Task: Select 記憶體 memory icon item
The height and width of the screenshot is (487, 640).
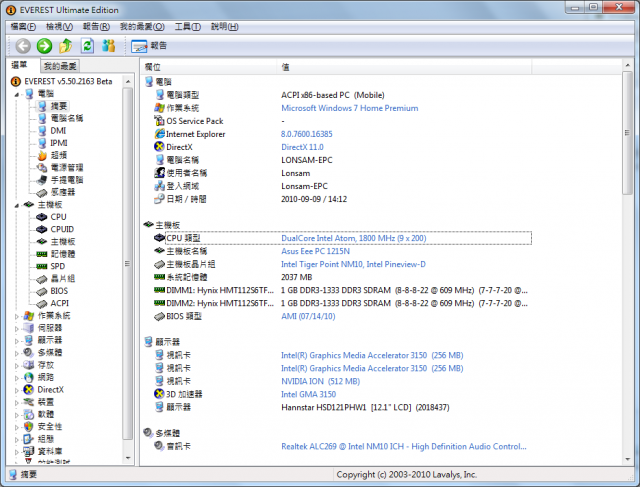Action: 42,254
